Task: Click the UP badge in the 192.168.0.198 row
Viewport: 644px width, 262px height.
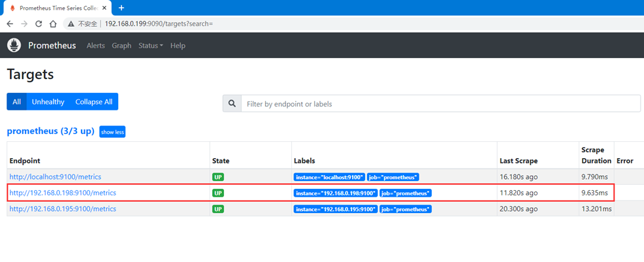Action: [x=218, y=193]
